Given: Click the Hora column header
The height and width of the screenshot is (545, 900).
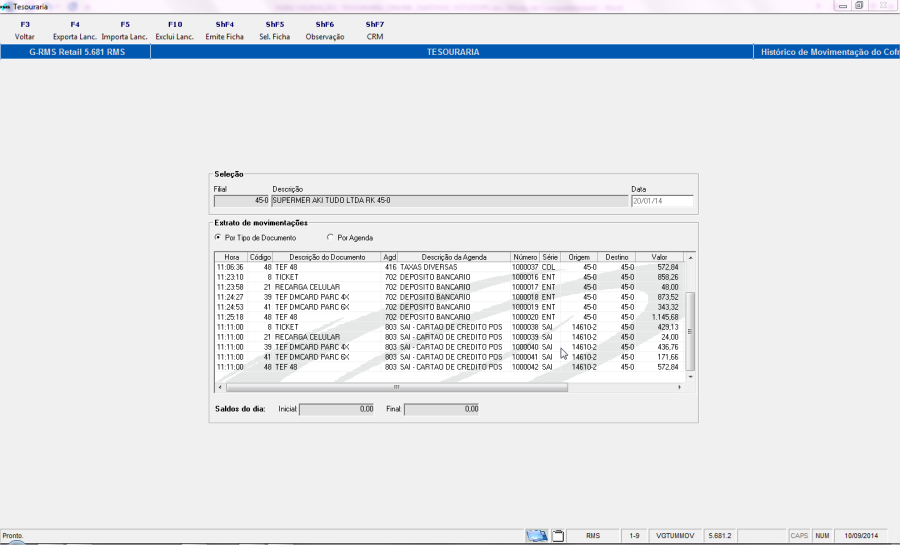Looking at the screenshot, I should [231, 257].
